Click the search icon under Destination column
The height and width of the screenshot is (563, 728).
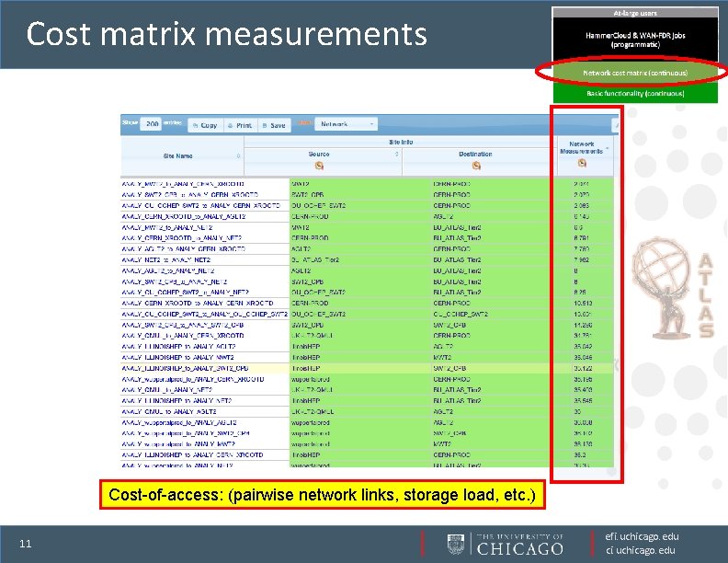[476, 166]
